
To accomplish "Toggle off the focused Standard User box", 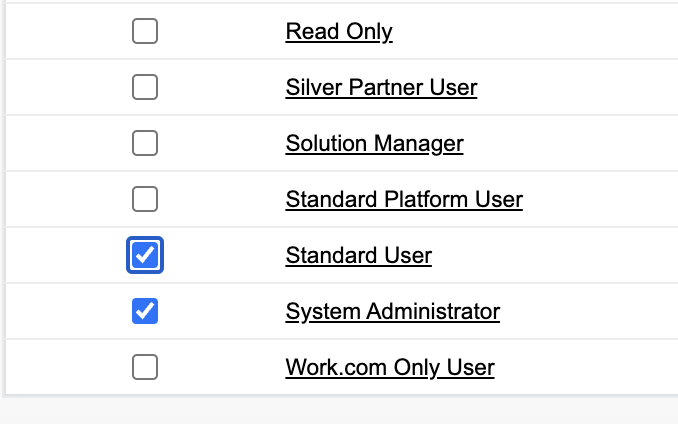I will click(145, 256).
